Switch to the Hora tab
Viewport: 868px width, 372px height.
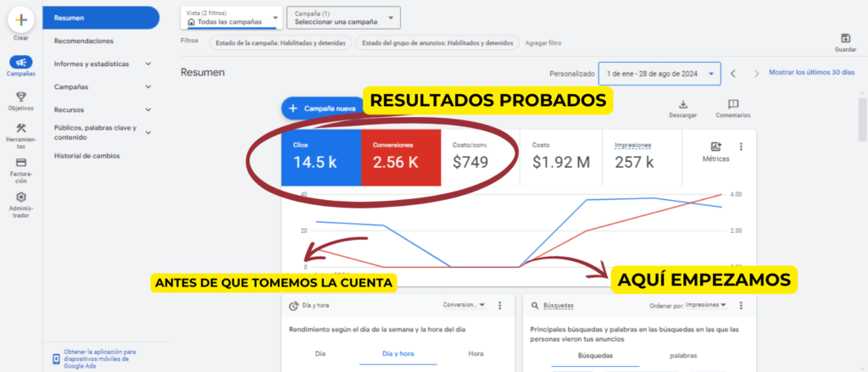(476, 353)
